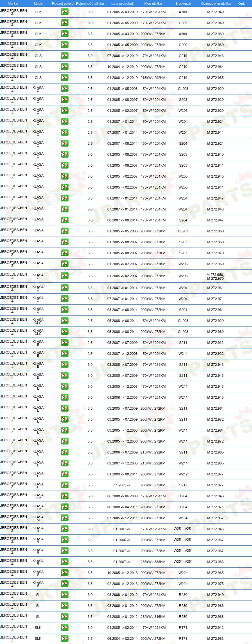
Task: Click the fuel icon in CLS M 272.943 row
Action: [64, 56]
